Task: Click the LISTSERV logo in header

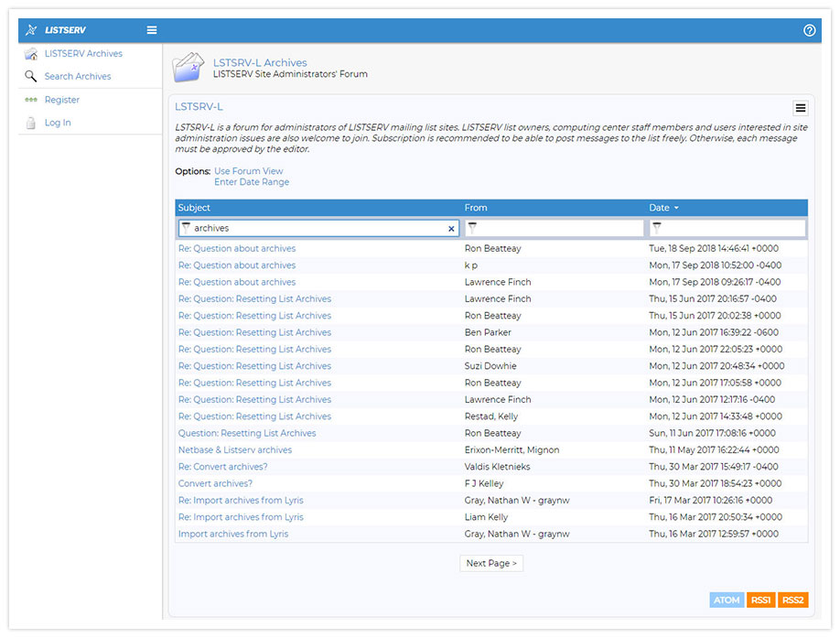Action: (x=56, y=30)
